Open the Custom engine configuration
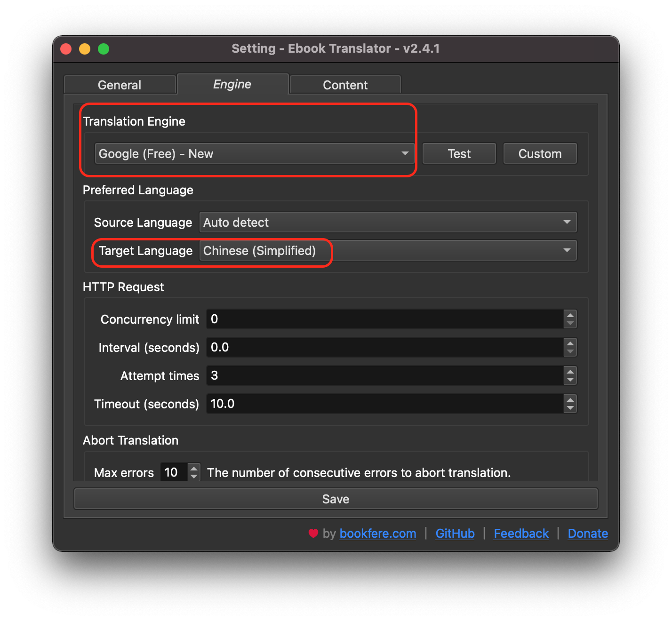 pyautogui.click(x=540, y=153)
